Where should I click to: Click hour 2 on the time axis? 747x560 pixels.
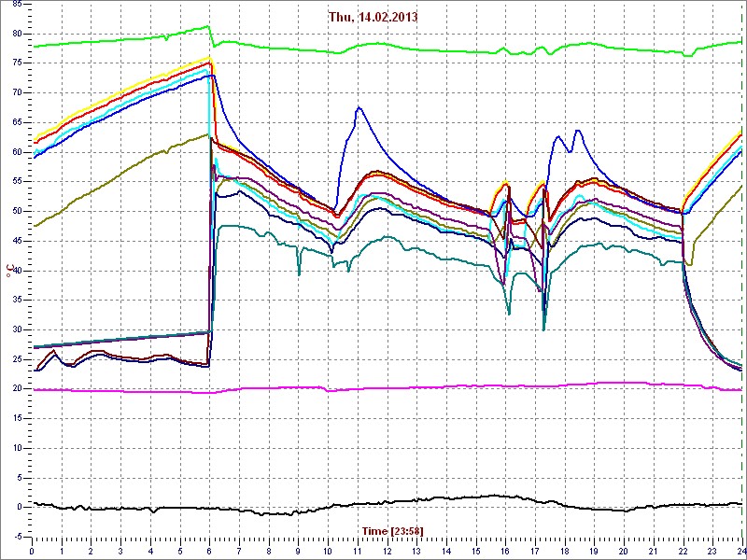point(91,551)
